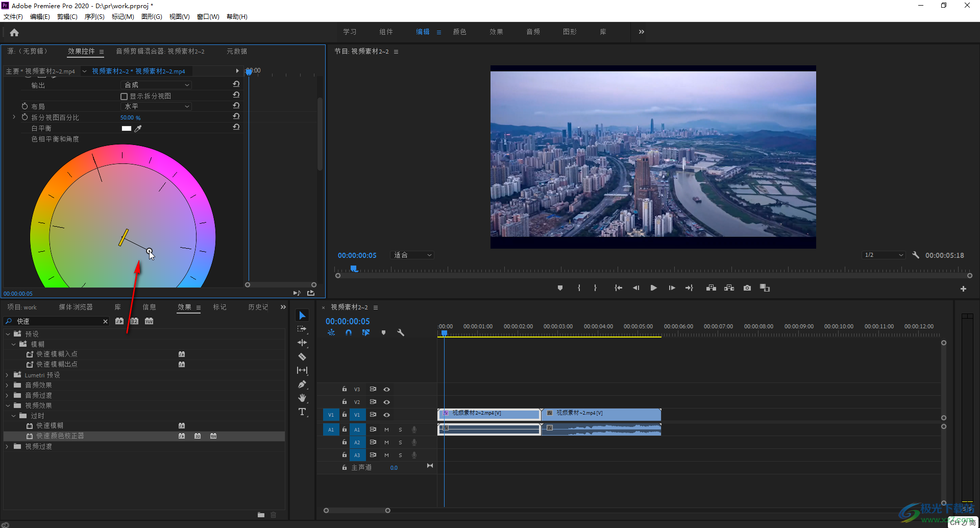Screen dimensions: 980x528
Task: Switch to 颜色 workspace tab
Action: (460, 32)
